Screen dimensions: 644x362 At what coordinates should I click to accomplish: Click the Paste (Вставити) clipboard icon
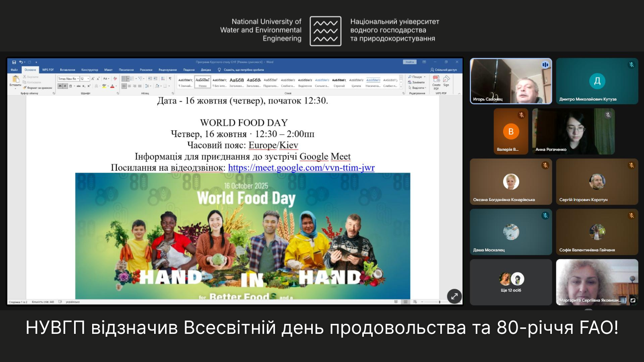(x=16, y=79)
